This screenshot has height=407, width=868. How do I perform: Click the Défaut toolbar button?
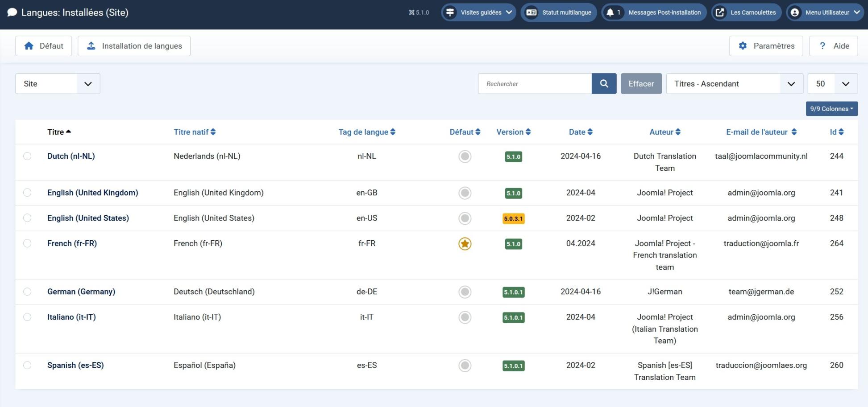(44, 46)
